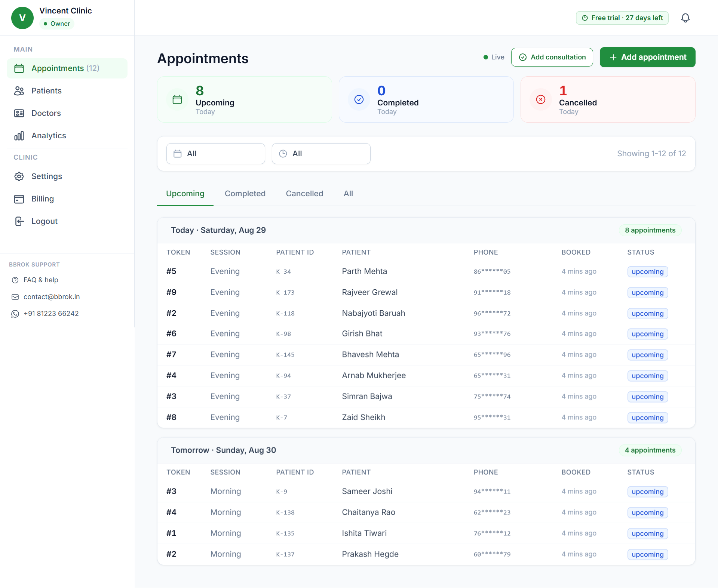Open Doctors in the sidebar
718x588 pixels.
67,113
